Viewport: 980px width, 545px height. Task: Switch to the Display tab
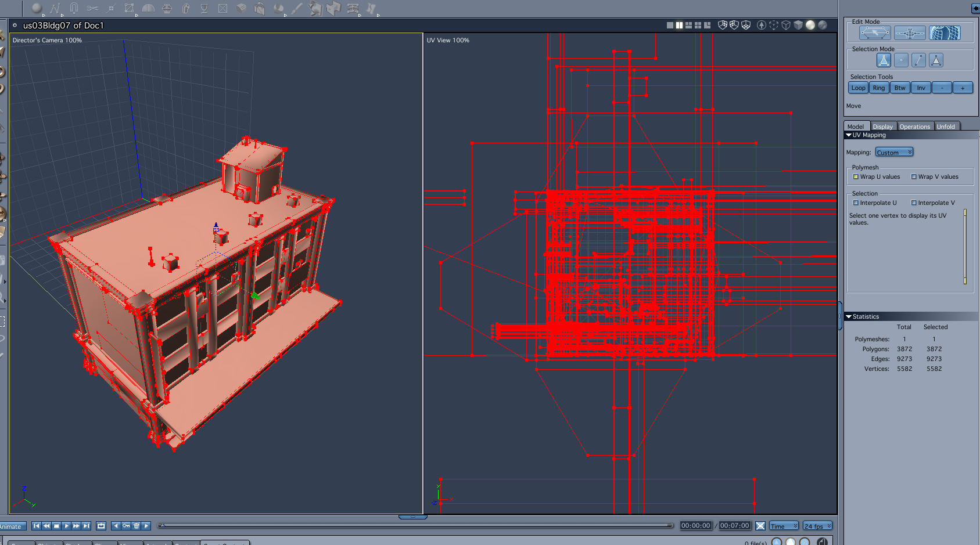[883, 126]
